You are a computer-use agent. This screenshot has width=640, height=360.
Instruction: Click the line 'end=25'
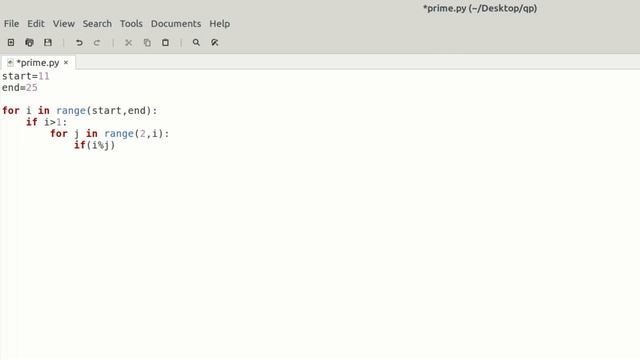pyautogui.click(x=20, y=88)
